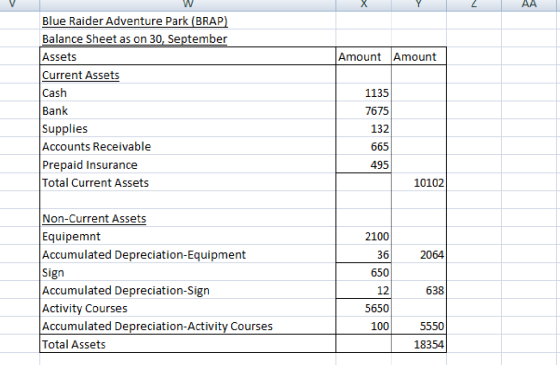
Task: Click the Activity Courses label cell
Action: [188, 308]
